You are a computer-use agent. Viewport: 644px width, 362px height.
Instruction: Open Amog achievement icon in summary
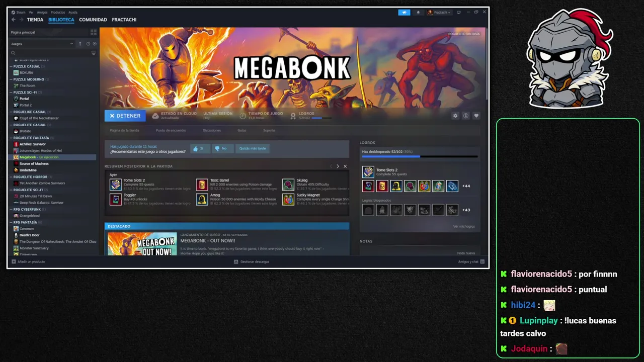[x=202, y=200]
